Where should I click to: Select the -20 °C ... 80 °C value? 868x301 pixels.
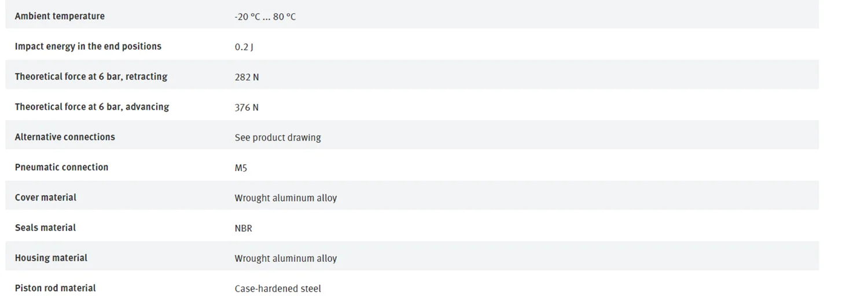265,17
